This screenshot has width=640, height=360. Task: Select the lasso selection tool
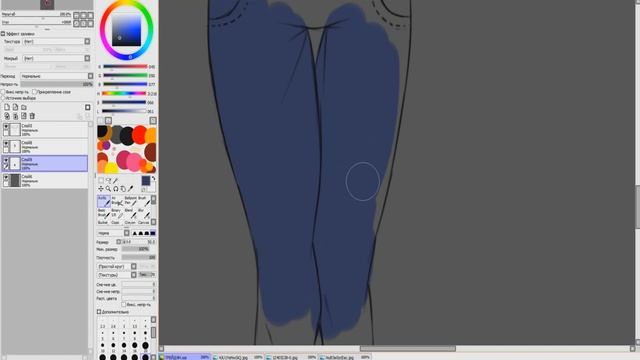click(x=108, y=180)
